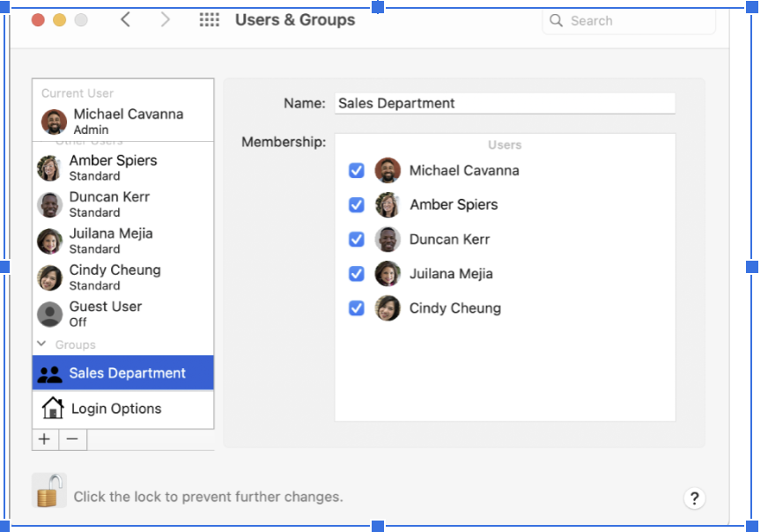Click the magnifier icon in the Search field

[558, 20]
